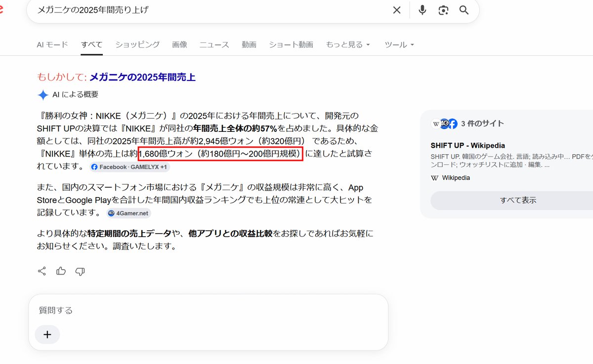
Task: Open the ショート動画 tab
Action: [x=291, y=44]
